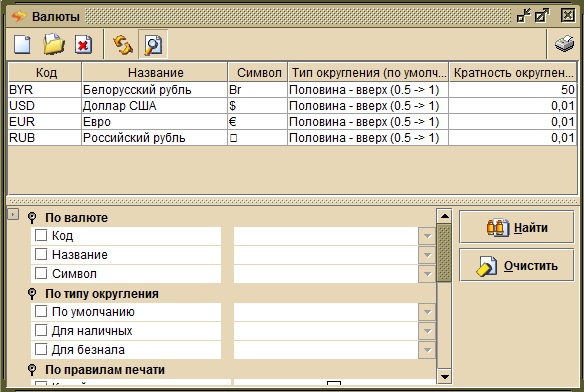Click the filter panel scroll up arrow
This screenshot has height=392, width=584.
tap(444, 216)
